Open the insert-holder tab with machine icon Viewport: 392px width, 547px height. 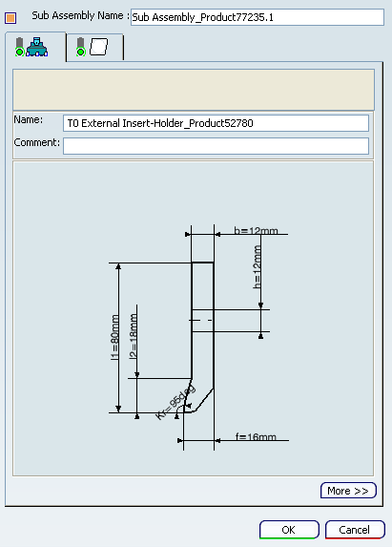(x=35, y=47)
